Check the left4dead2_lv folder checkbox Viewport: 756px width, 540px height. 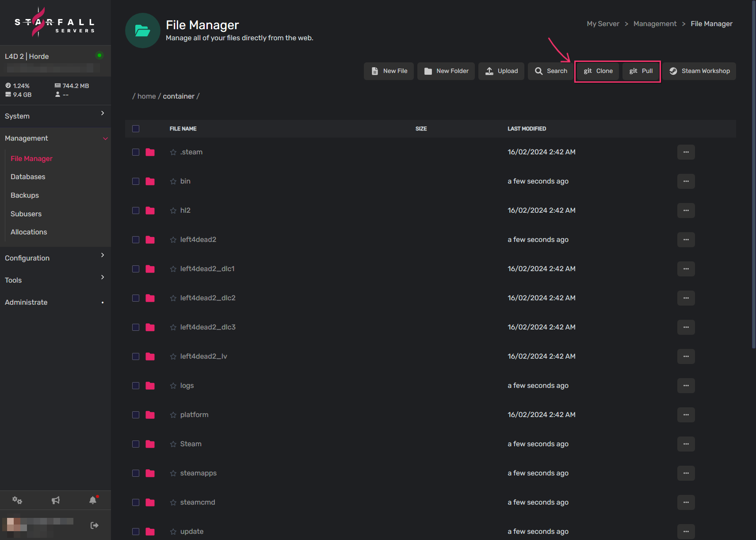click(x=136, y=356)
